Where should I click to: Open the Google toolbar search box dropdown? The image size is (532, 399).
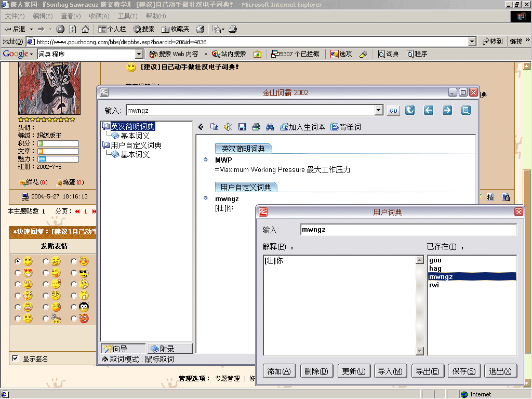139,54
